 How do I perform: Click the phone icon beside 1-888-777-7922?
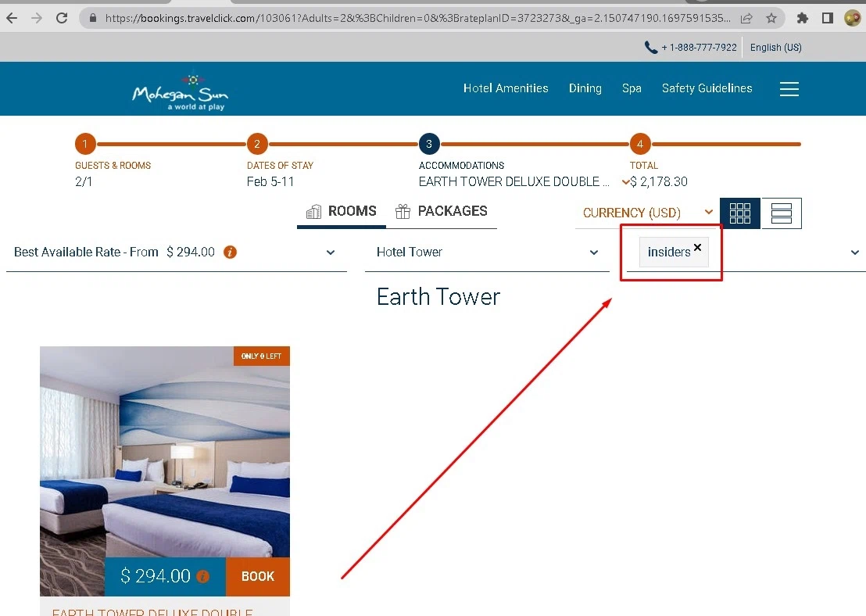650,48
